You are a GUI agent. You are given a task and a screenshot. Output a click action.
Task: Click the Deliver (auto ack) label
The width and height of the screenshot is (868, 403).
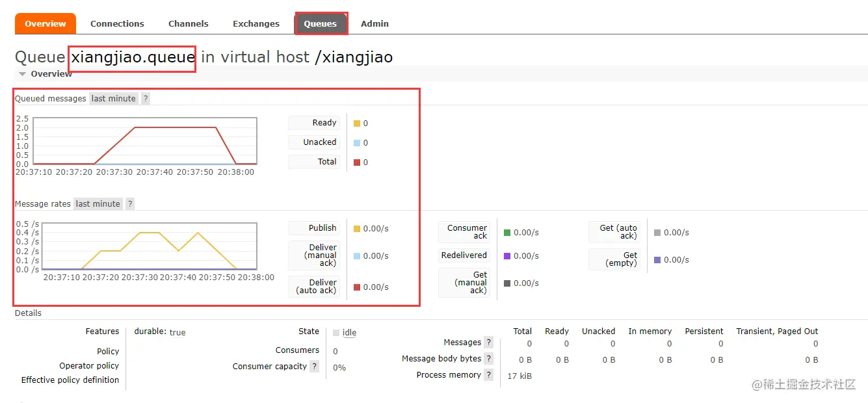coord(314,287)
